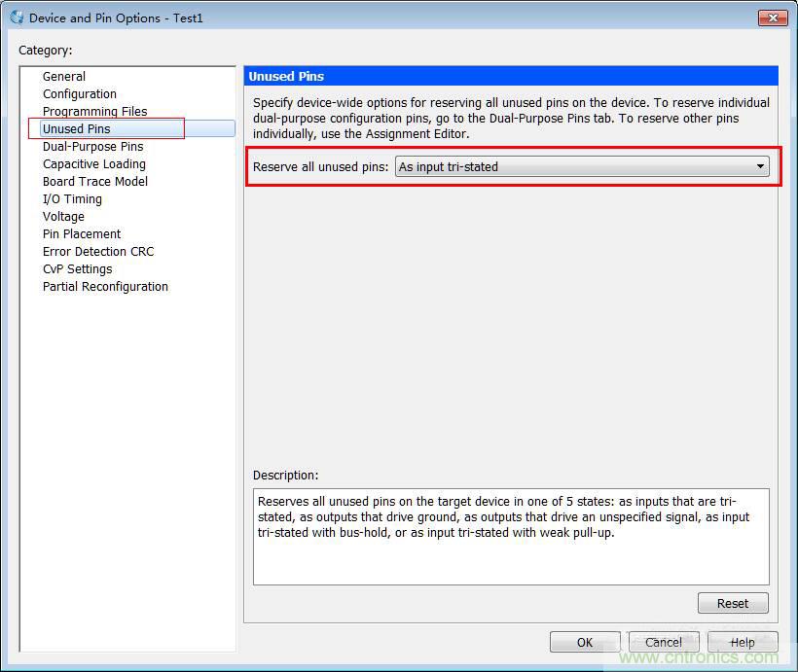Click the Quartus icon in title bar
Viewport: 798px width, 672px height.
pos(17,18)
